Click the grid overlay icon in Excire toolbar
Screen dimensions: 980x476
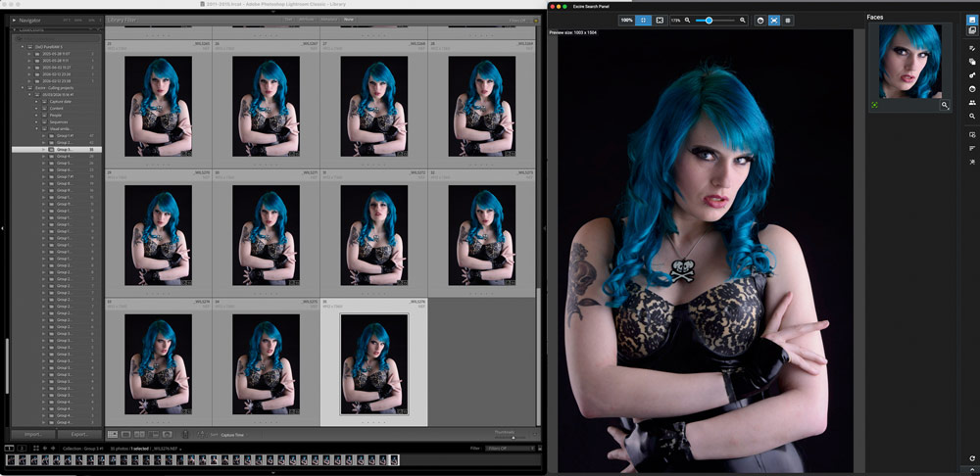pyautogui.click(x=788, y=21)
